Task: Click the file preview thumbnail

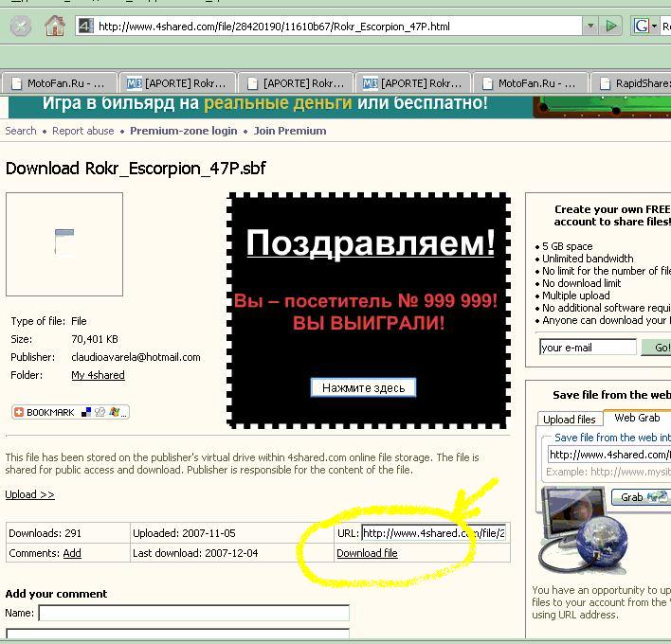Action: tap(64, 243)
